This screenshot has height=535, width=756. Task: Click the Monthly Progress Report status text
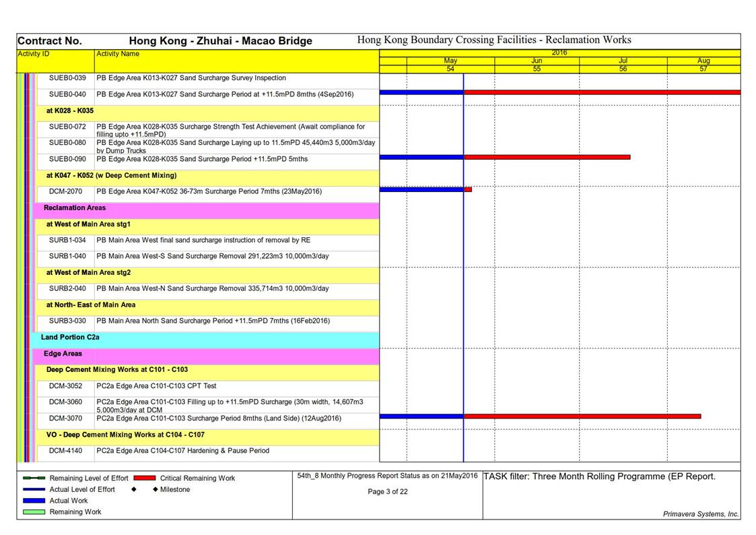pyautogui.click(x=387, y=476)
